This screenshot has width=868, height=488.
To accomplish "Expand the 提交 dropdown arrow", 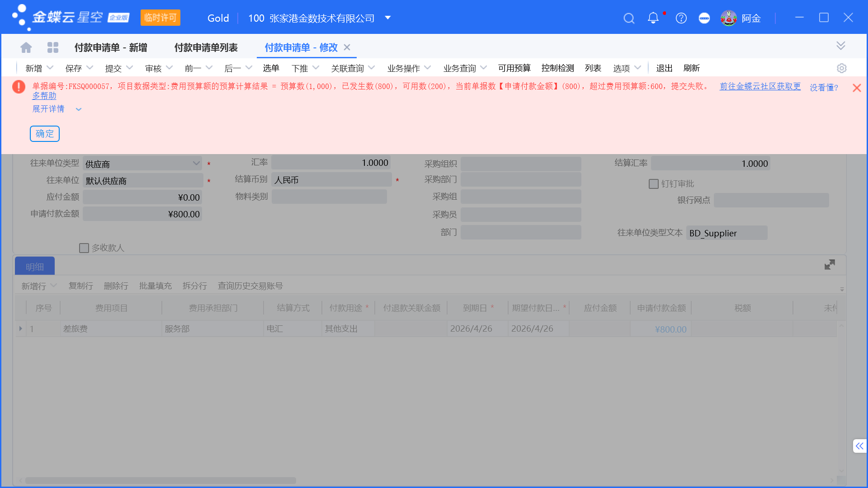I will [130, 68].
